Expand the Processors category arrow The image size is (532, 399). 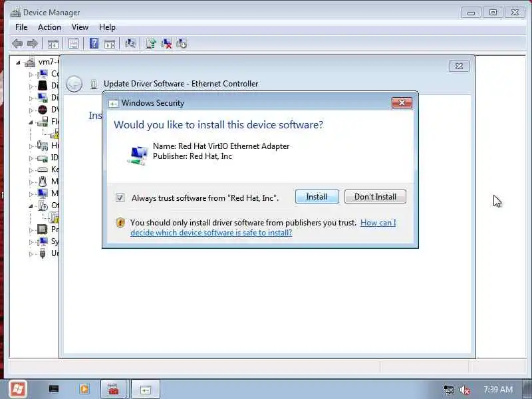(31, 230)
